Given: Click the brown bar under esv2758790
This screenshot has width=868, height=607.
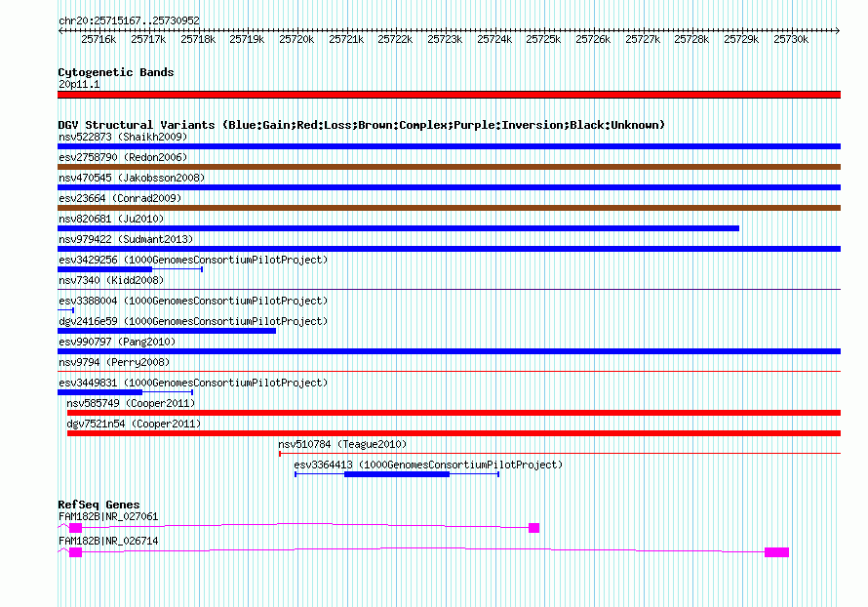Looking at the screenshot, I should pyautogui.click(x=449, y=167).
